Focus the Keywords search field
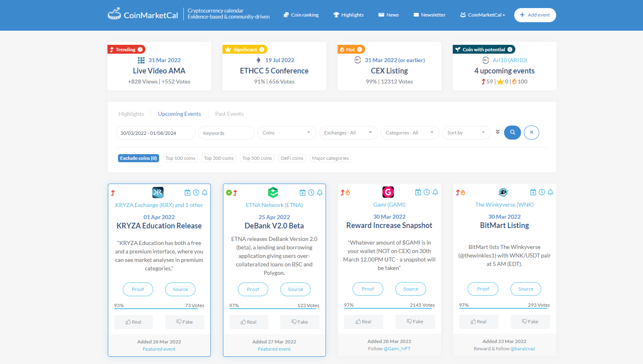Viewport: 643px width, 364px height. [227, 133]
